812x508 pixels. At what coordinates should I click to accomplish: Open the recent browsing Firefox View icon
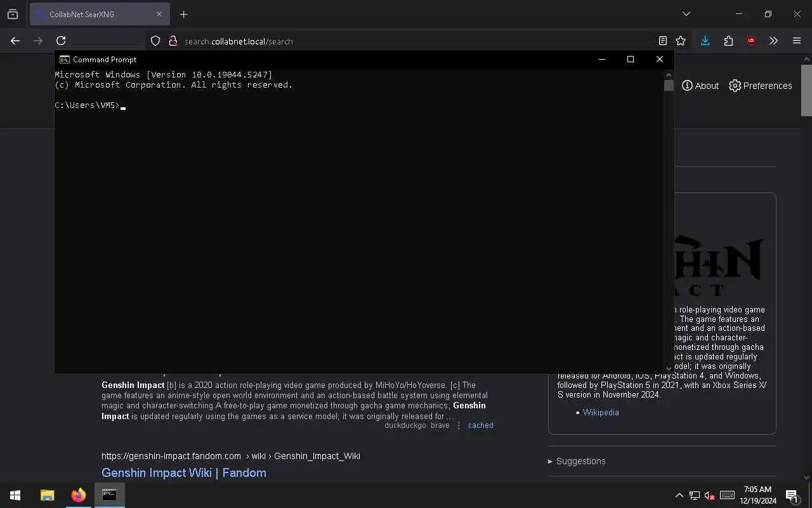point(13,14)
